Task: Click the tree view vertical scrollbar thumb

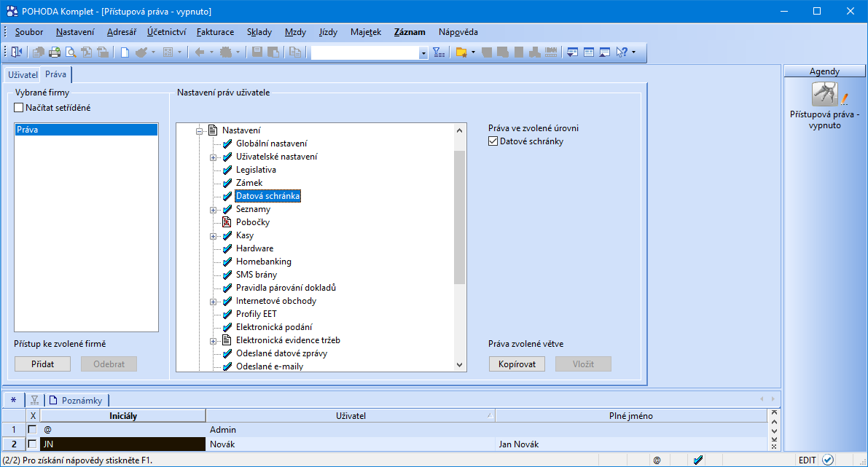Action: click(x=459, y=217)
